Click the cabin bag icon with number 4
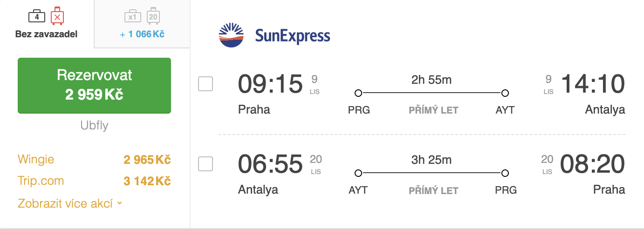 pos(37,17)
